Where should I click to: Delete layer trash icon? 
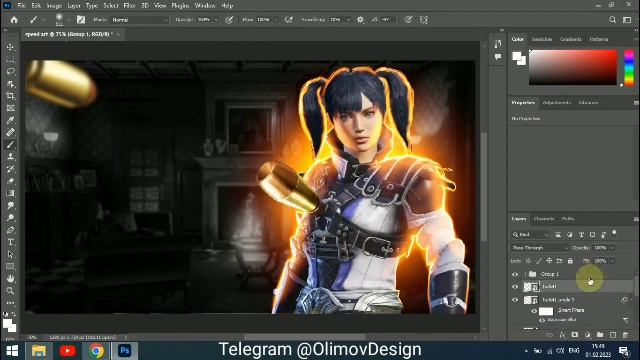click(x=625, y=335)
